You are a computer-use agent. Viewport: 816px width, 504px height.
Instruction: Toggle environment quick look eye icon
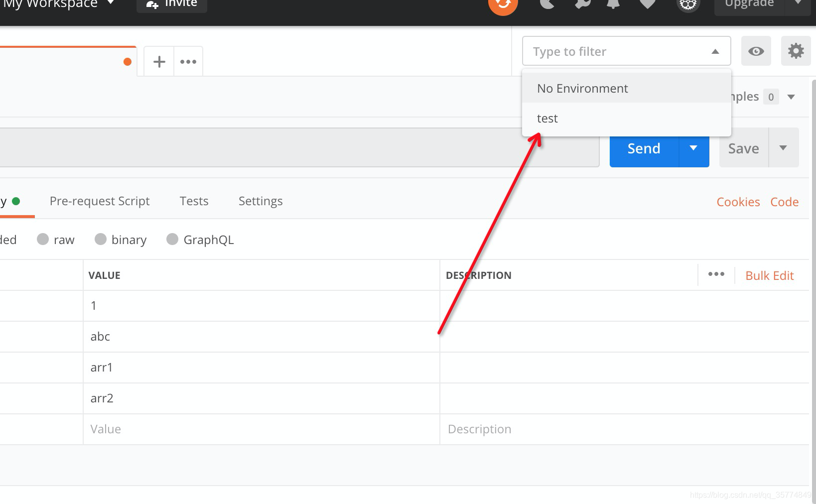(756, 51)
